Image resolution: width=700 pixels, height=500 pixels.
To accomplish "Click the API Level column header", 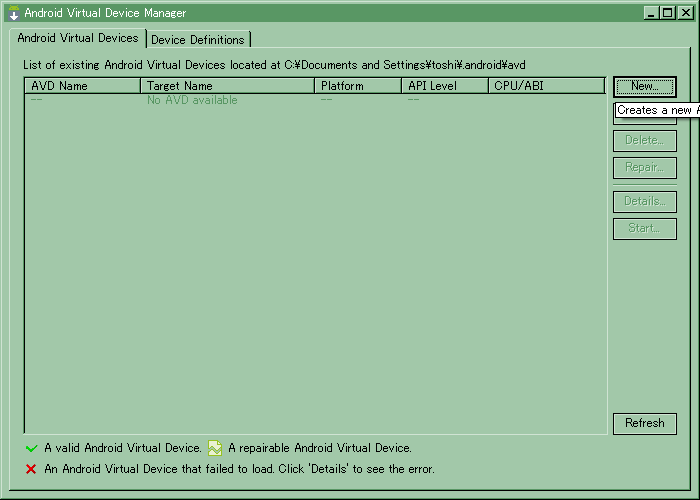I will click(x=445, y=86).
